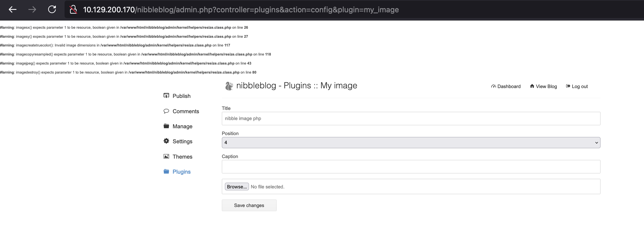The width and height of the screenshot is (644, 239).
Task: Click the imagecreatetruecolor() warning line
Action: click(x=115, y=45)
